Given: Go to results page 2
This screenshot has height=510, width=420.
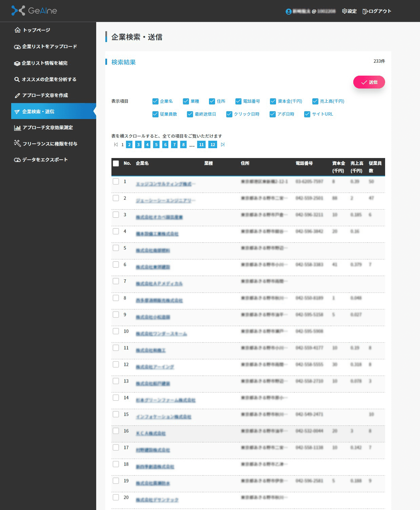Looking at the screenshot, I should (129, 145).
